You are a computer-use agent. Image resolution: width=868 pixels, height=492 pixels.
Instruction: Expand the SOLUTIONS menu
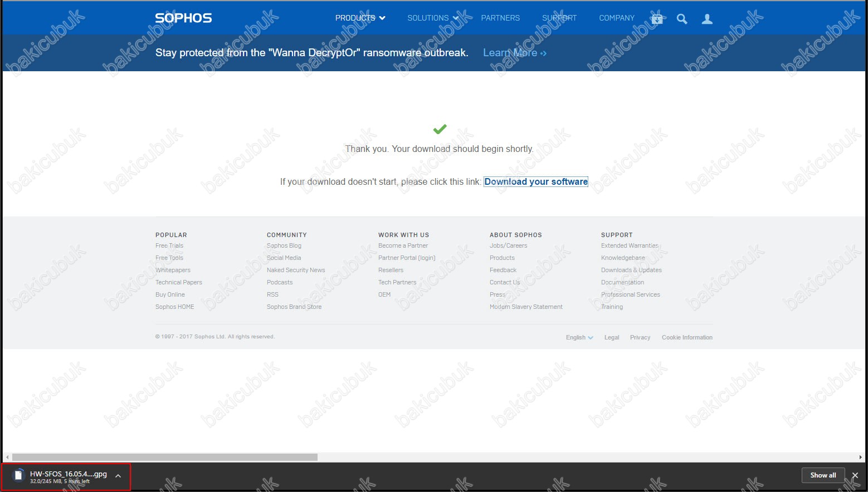coord(433,18)
